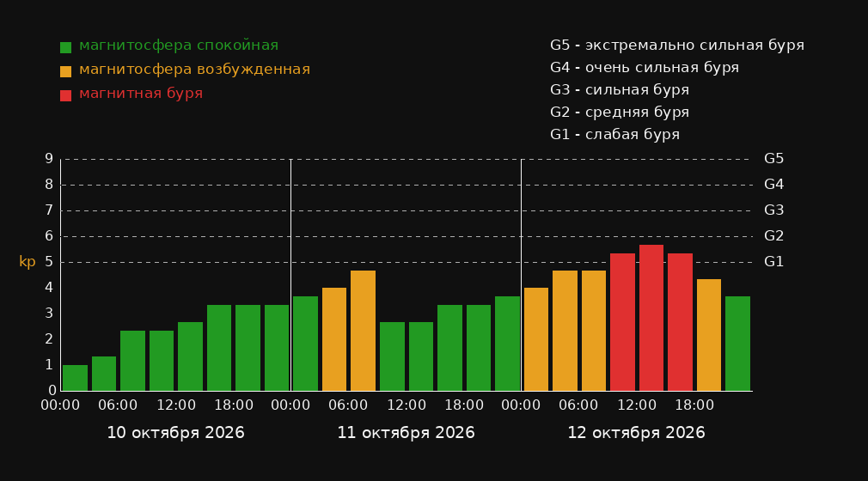Click the red bar for 15:00–18:00 on 12 октября

(680, 322)
